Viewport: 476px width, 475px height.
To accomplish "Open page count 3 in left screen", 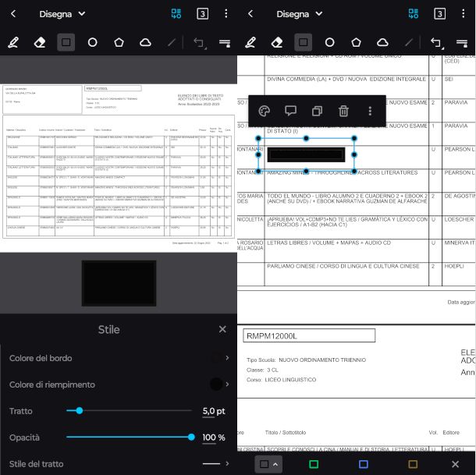I will [202, 14].
